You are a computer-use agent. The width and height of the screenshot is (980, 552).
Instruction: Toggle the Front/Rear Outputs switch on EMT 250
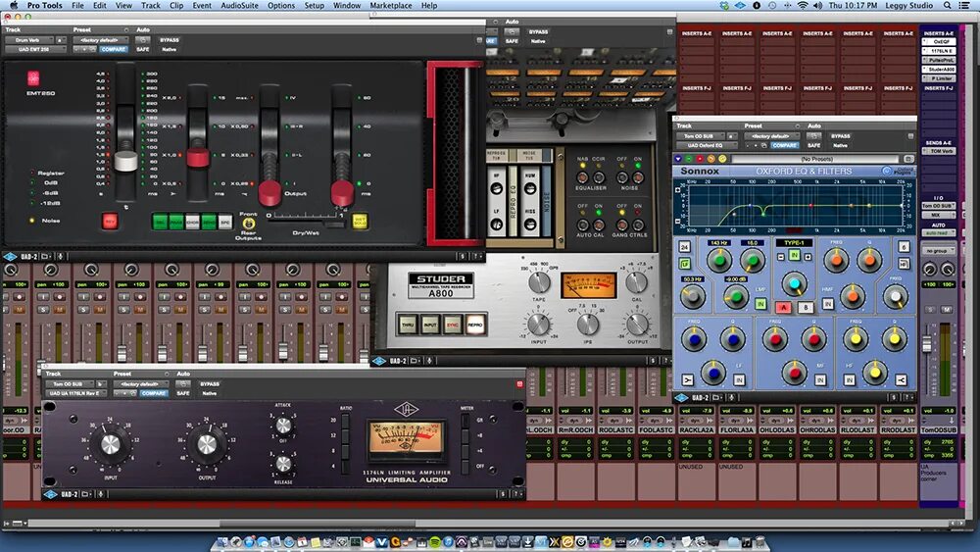(248, 224)
